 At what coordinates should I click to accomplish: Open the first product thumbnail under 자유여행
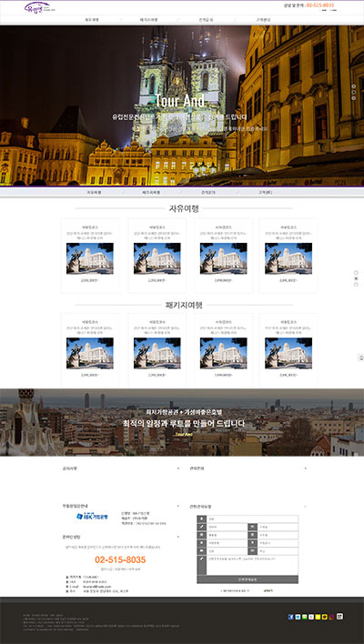coord(90,258)
